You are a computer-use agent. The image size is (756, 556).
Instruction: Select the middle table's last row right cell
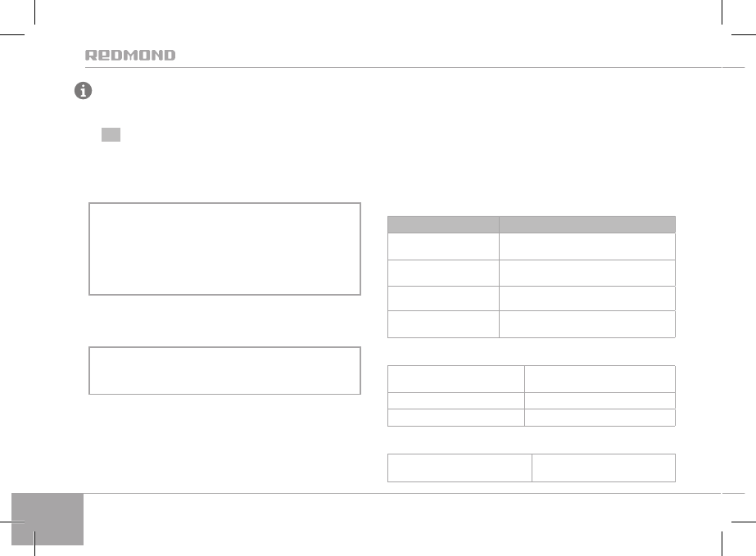tap(600, 418)
